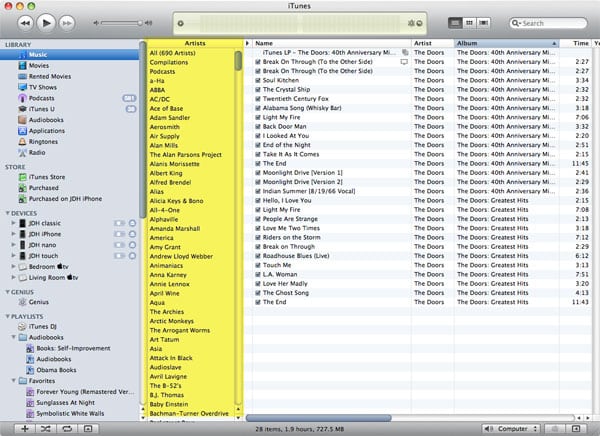Eject the JDH iPhone device
600x436 pixels.
132,234
